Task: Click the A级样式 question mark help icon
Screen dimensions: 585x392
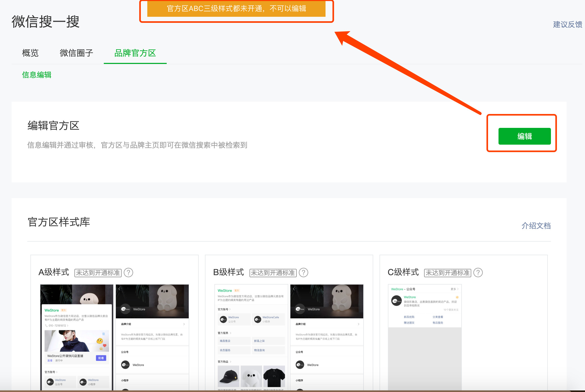Action: click(x=128, y=273)
